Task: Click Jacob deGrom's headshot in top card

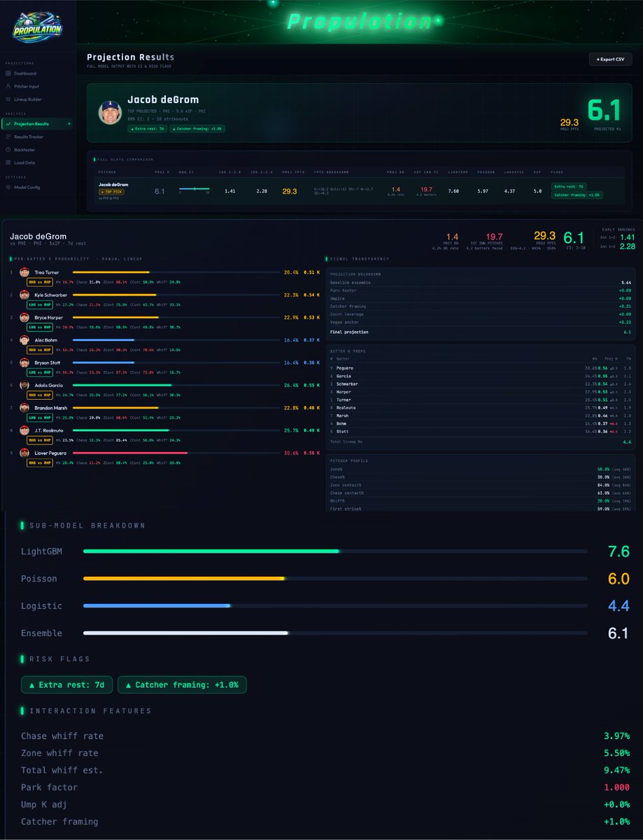Action: click(110, 113)
